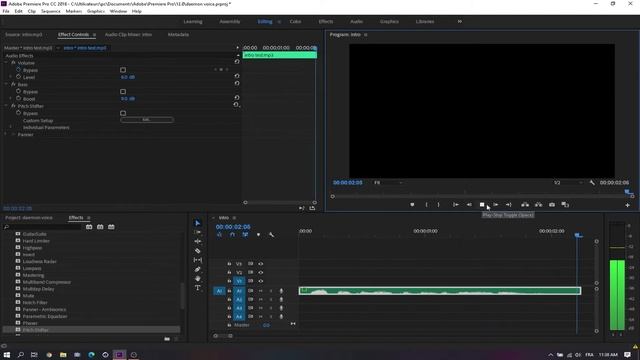Switch to the Color workspace
This screenshot has height=360, width=640.
(295, 21)
